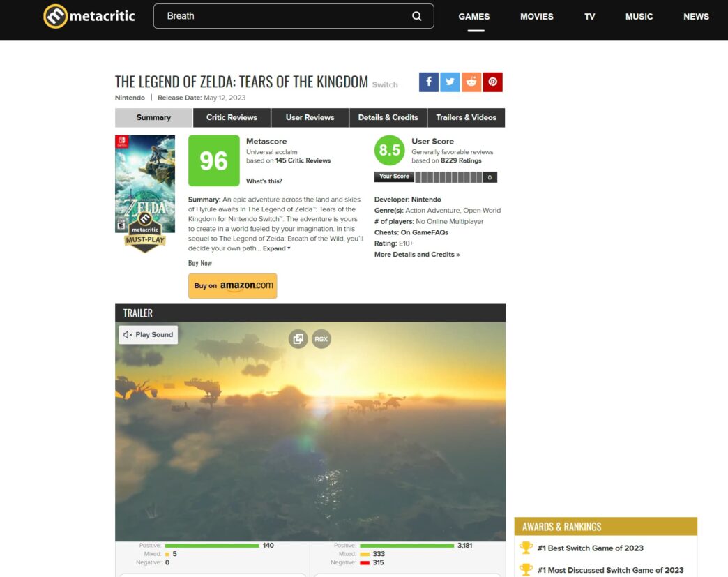Click the green 96 Metascore box

tap(214, 160)
